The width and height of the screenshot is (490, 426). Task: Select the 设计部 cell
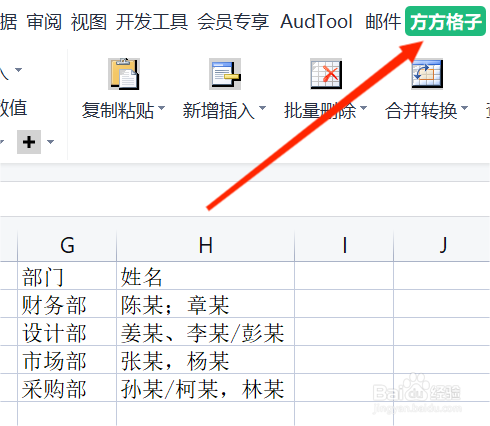[x=67, y=332]
